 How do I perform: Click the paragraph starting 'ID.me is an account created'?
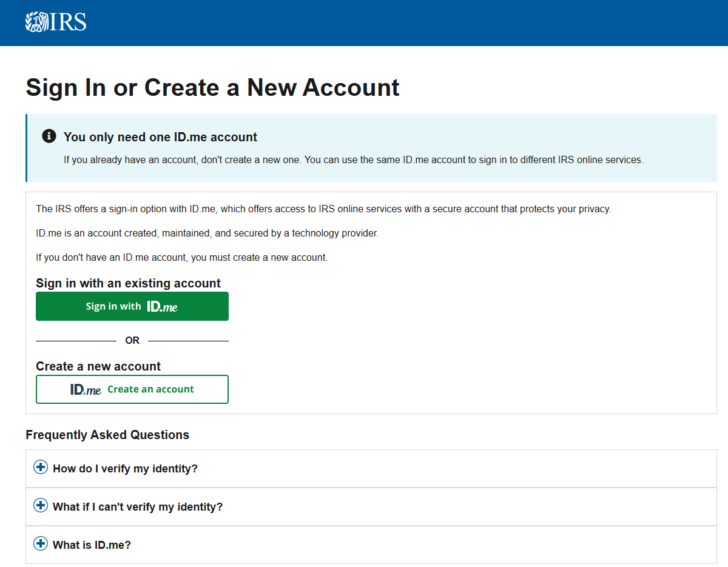point(207,233)
